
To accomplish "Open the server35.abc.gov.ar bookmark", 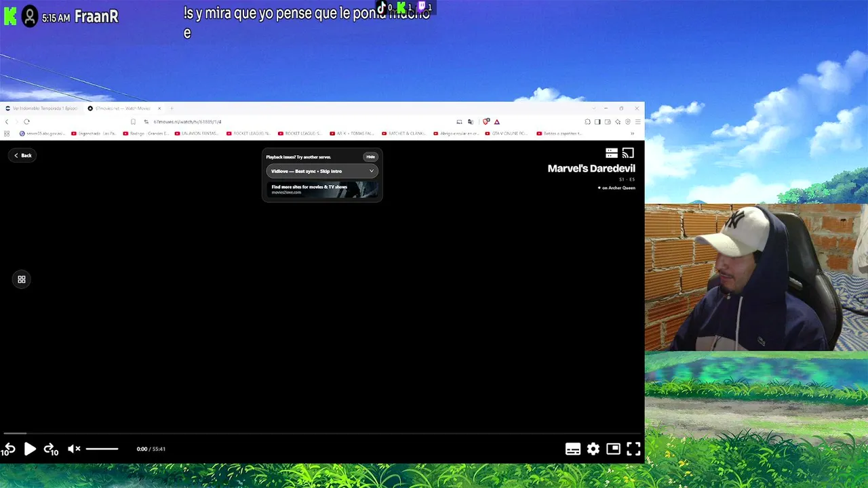I will click(43, 134).
